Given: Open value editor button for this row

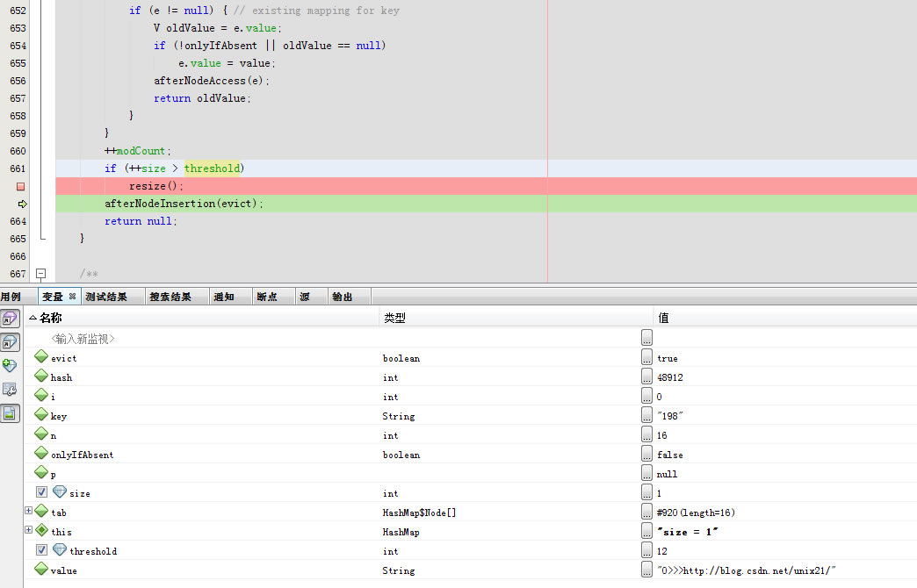Looking at the screenshot, I should click(x=646, y=531).
